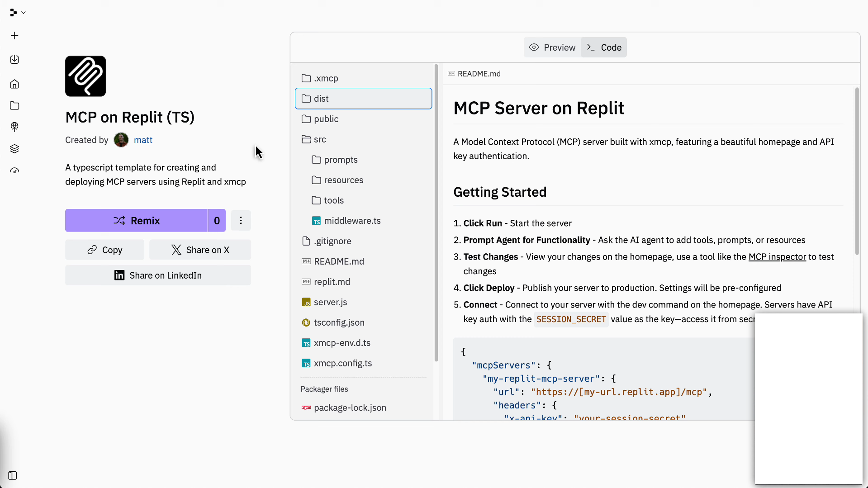This screenshot has width=868, height=488.
Task: Click the download inbox icon in sidebar
Action: click(x=14, y=60)
